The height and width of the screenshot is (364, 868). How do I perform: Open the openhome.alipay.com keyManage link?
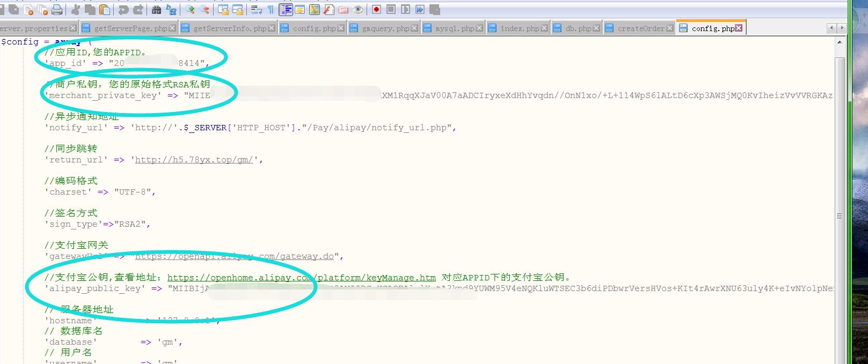[x=301, y=278]
